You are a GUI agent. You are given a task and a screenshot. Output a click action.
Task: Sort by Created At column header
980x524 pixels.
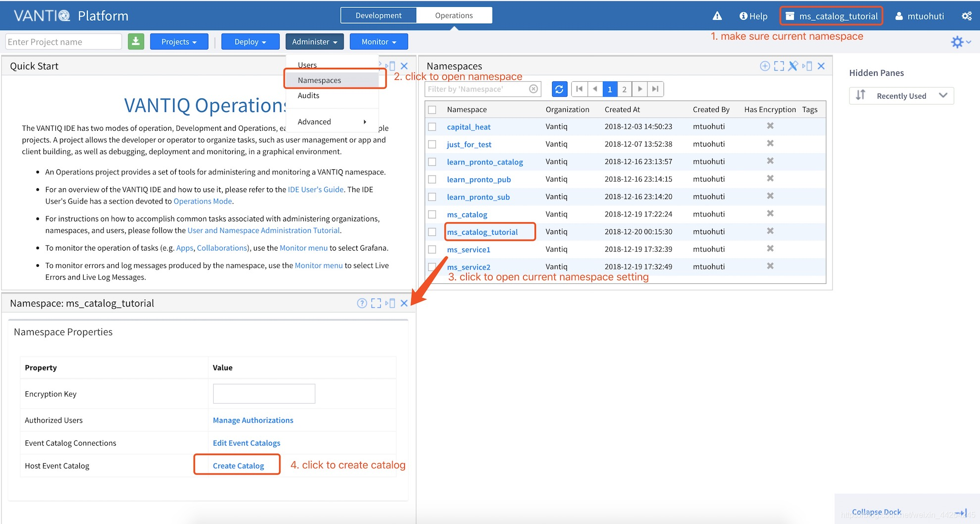click(622, 109)
